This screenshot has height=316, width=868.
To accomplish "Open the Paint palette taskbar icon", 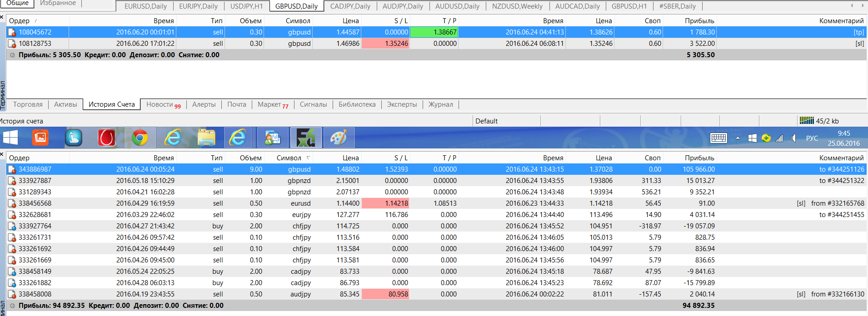I will (x=339, y=138).
